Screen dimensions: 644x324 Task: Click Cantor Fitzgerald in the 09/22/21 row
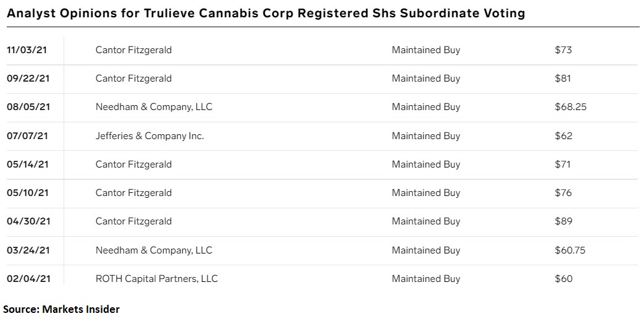(133, 78)
